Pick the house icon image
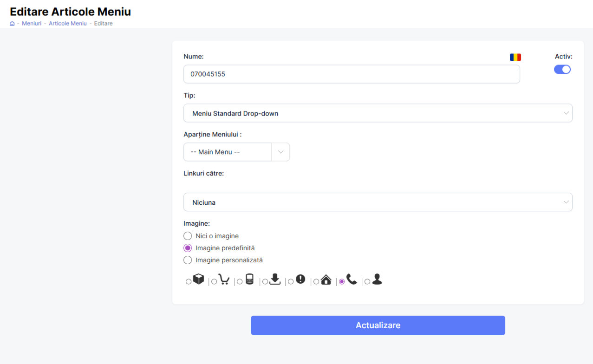Screen dimensions: 593x364 pyautogui.click(x=316, y=281)
